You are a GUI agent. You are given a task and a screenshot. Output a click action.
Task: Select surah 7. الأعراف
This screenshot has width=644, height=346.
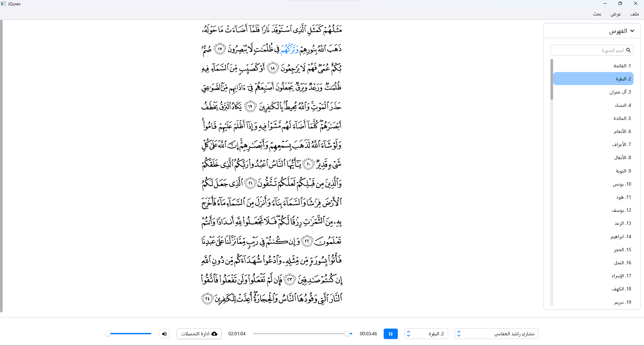tap(593, 144)
